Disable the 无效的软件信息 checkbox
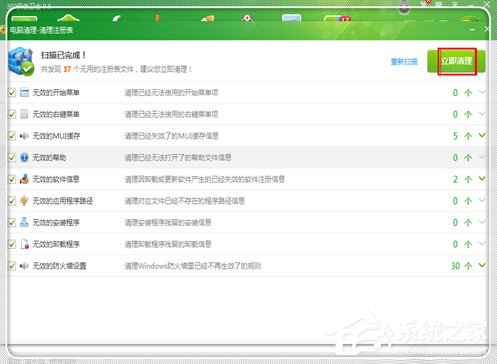 point(12,179)
